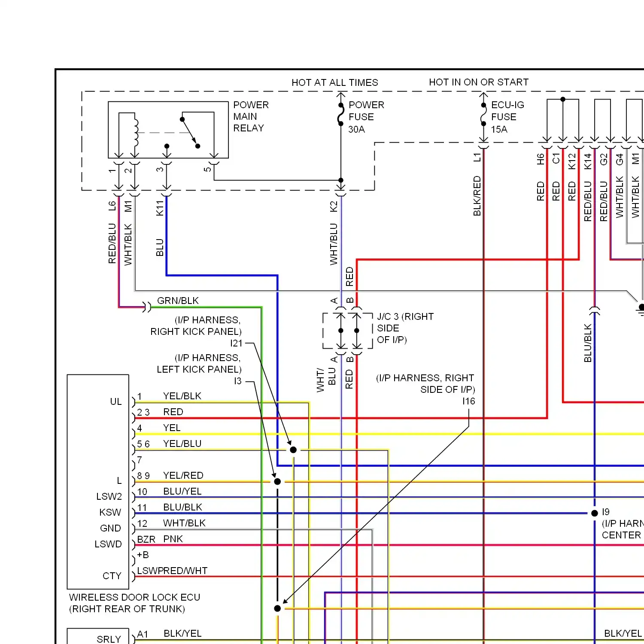
Task: Click the I3 splice reference label
Action: tap(238, 381)
